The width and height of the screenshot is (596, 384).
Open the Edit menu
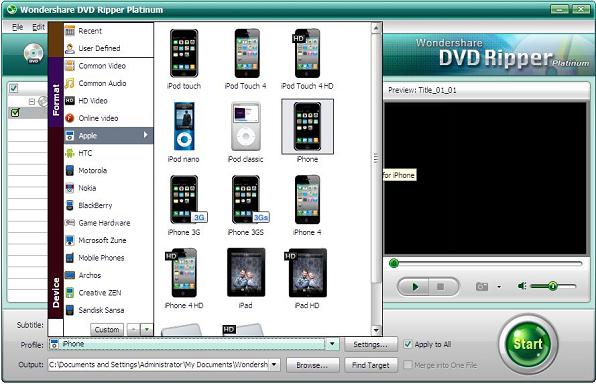pyautogui.click(x=38, y=27)
